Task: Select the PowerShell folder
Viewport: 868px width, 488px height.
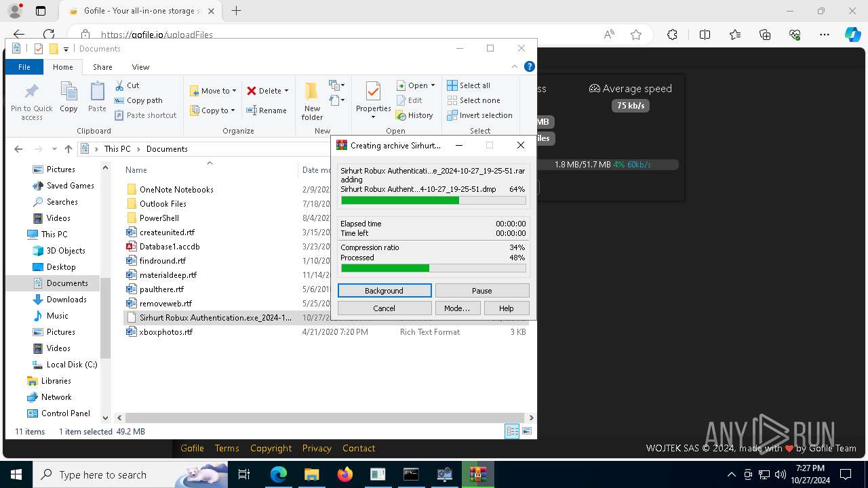Action: point(159,218)
